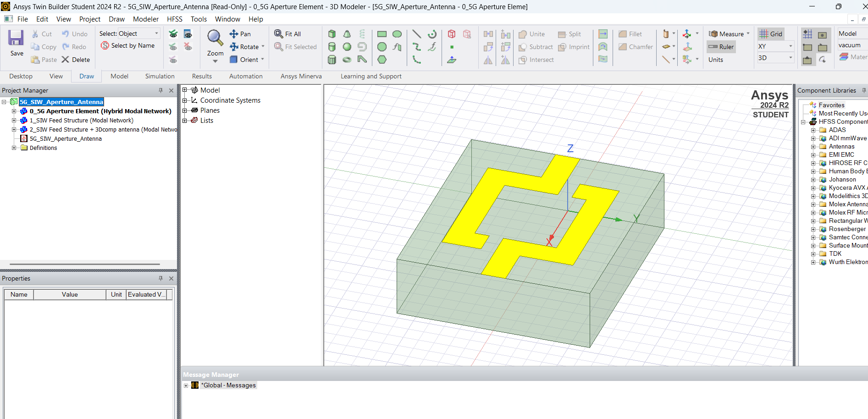Click the Pan button
Screen dimensions: 868x419
[240, 34]
